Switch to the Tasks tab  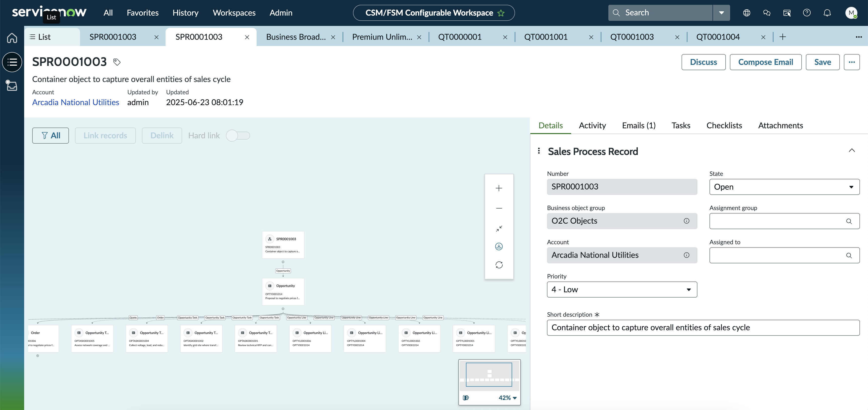point(681,126)
